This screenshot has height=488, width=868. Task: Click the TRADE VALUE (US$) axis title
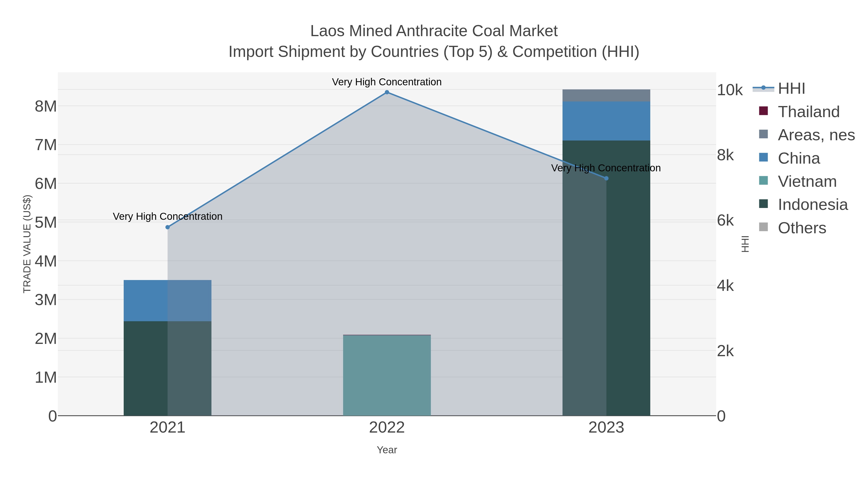(27, 244)
